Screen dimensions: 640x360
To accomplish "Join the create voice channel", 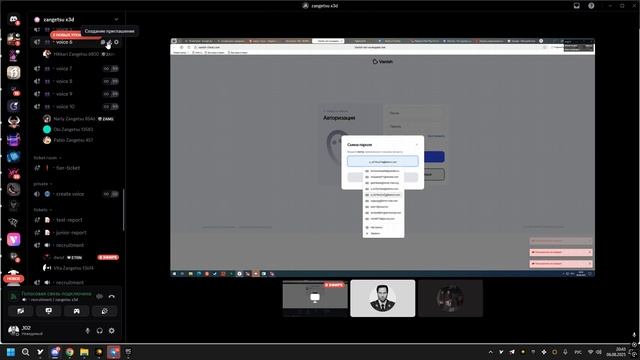I will pyautogui.click(x=76, y=194).
